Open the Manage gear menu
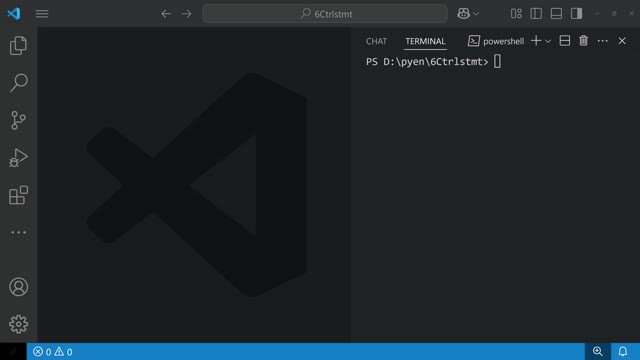The image size is (640, 360). coord(18,324)
